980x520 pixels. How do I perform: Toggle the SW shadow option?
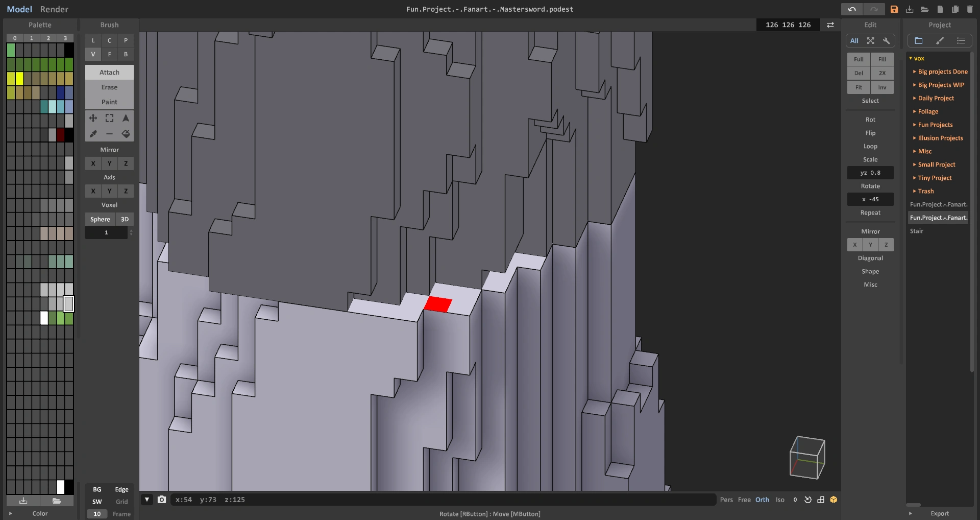point(97,502)
